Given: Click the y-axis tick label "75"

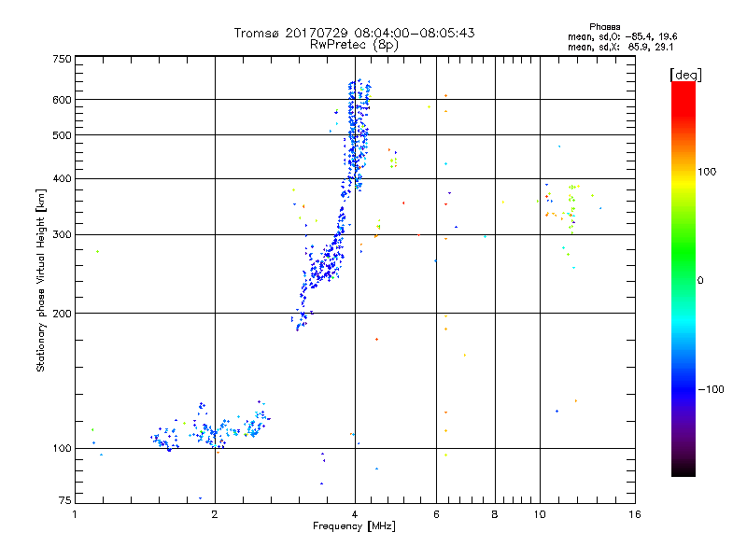Looking at the screenshot, I should click(65, 500).
